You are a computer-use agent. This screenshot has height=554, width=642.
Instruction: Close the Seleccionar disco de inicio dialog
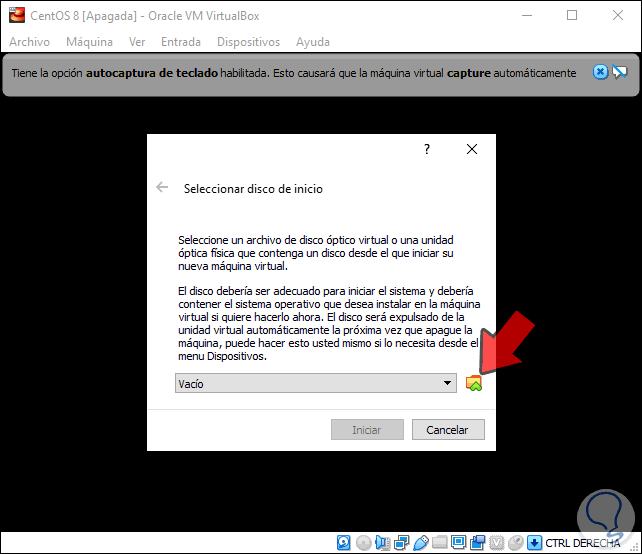[472, 149]
